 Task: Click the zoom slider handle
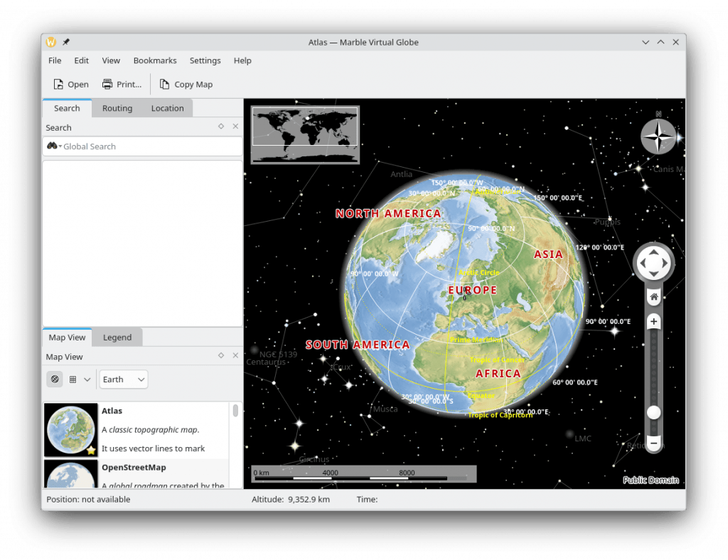coord(653,412)
